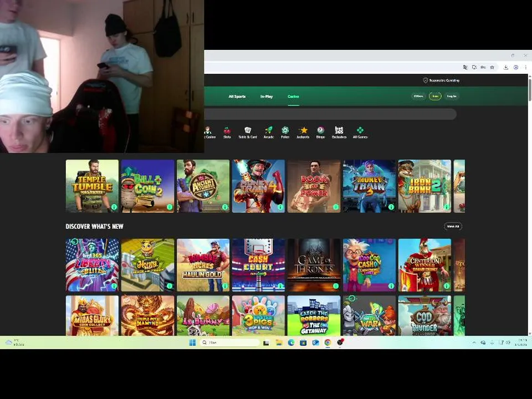This screenshot has height=399, width=532.
Task: Open the Coo Coo Cash game
Action: click(x=369, y=265)
